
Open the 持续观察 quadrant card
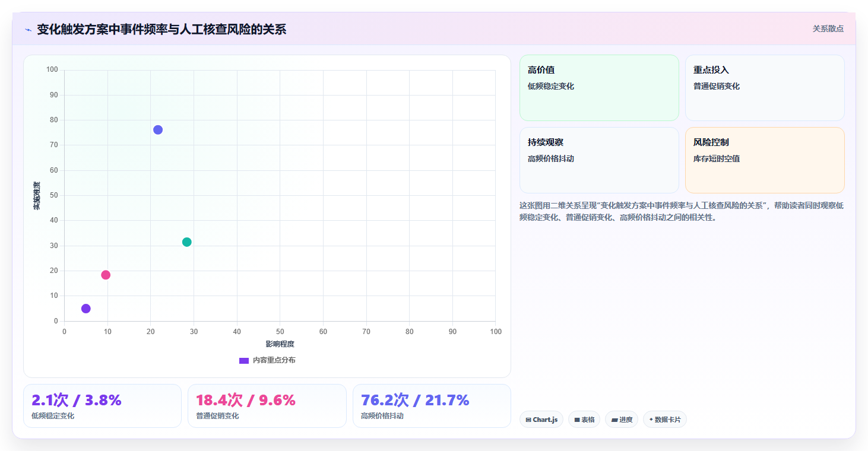599,160
